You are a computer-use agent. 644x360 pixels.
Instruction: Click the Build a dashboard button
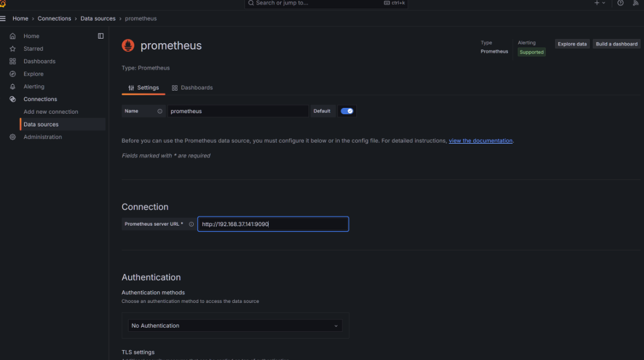616,44
